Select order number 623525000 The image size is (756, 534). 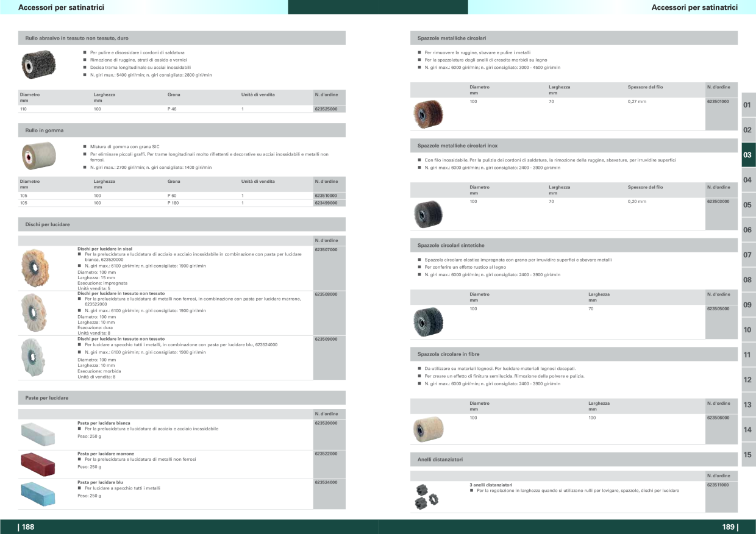326,109
